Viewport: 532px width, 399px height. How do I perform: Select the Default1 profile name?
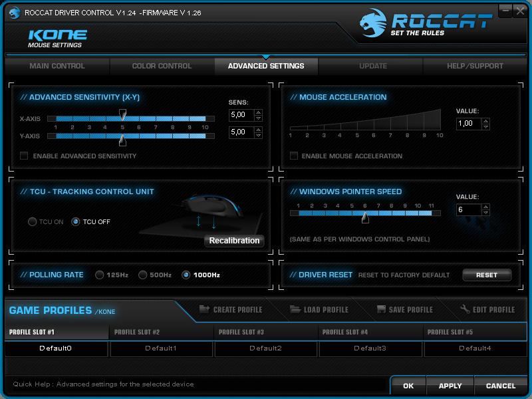click(x=161, y=348)
